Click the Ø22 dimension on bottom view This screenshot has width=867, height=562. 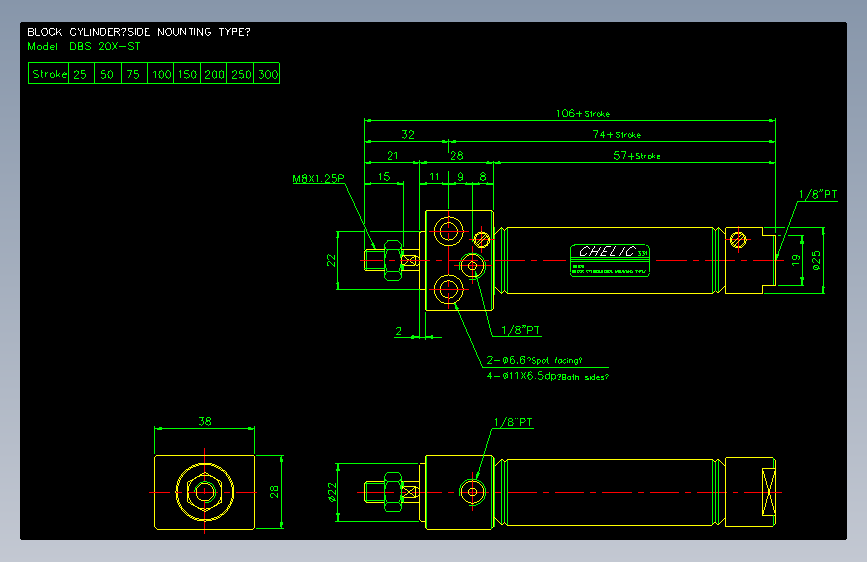click(x=332, y=492)
